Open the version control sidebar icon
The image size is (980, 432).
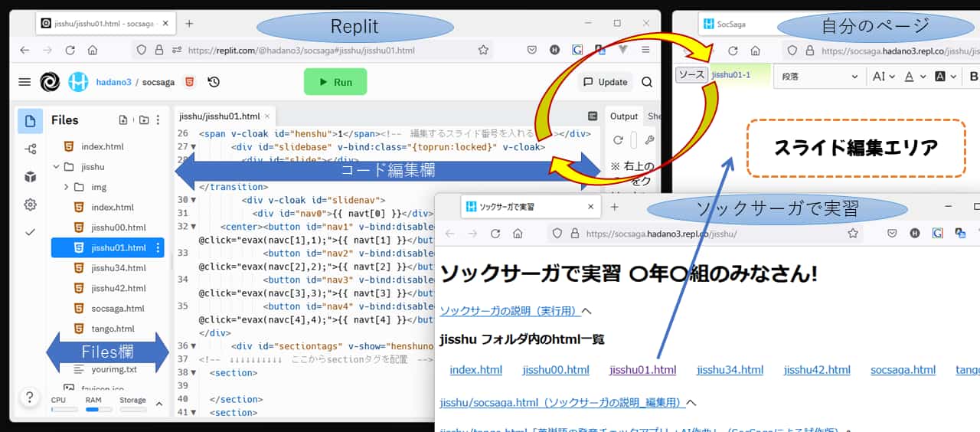pyautogui.click(x=30, y=149)
